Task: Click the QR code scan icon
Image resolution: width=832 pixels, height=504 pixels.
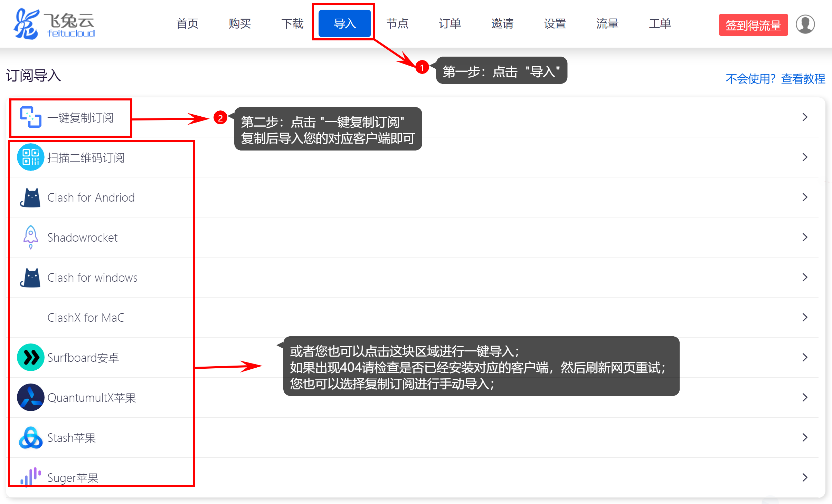Action: [x=30, y=157]
